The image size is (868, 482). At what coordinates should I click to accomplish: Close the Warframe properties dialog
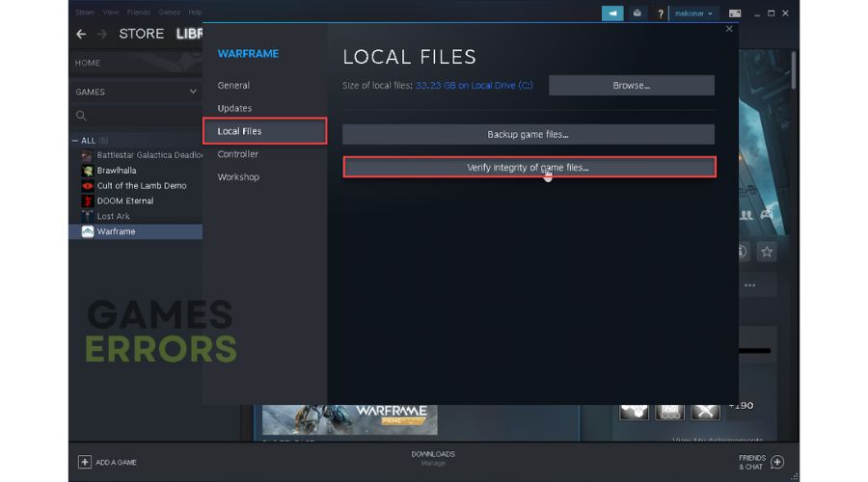click(x=729, y=29)
